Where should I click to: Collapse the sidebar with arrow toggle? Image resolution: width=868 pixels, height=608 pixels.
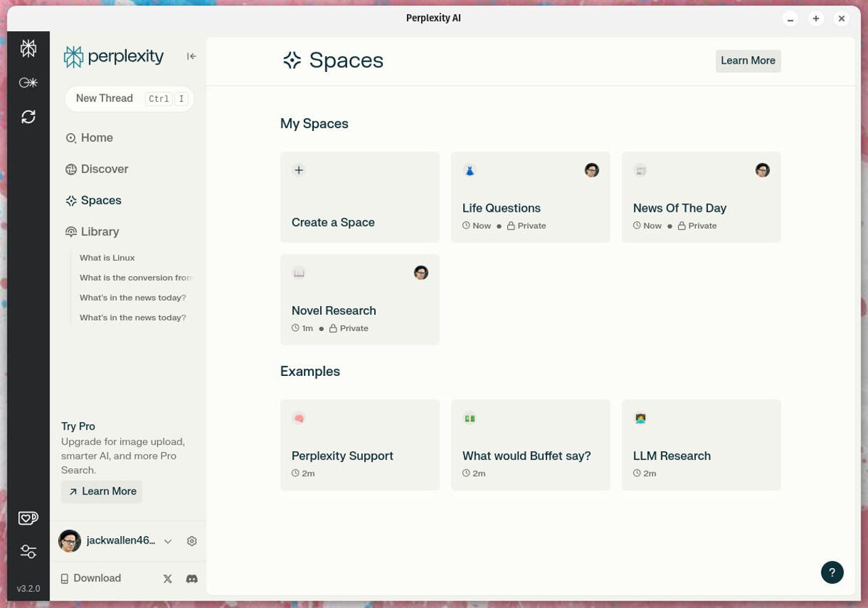click(192, 56)
